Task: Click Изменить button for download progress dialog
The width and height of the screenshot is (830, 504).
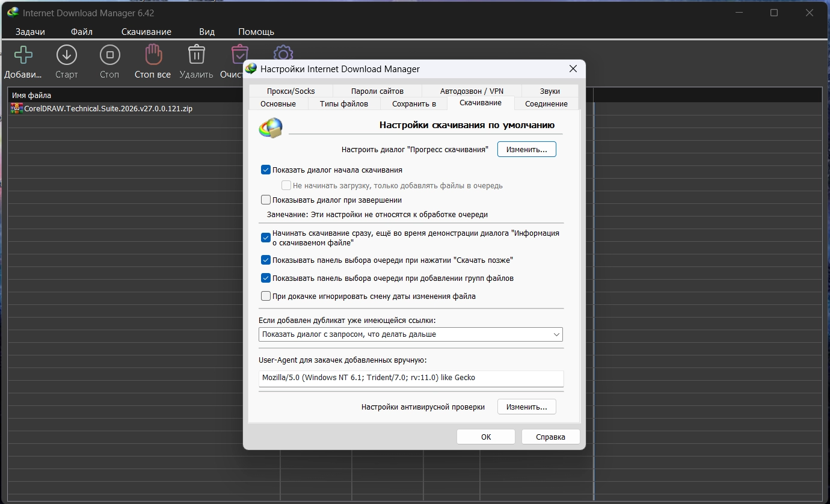Action: coord(527,149)
